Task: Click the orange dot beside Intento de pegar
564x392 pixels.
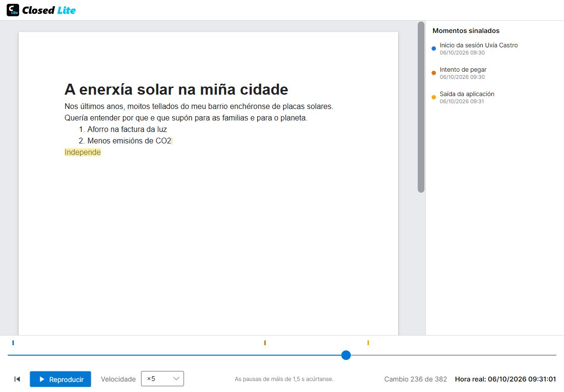Action: pyautogui.click(x=434, y=73)
